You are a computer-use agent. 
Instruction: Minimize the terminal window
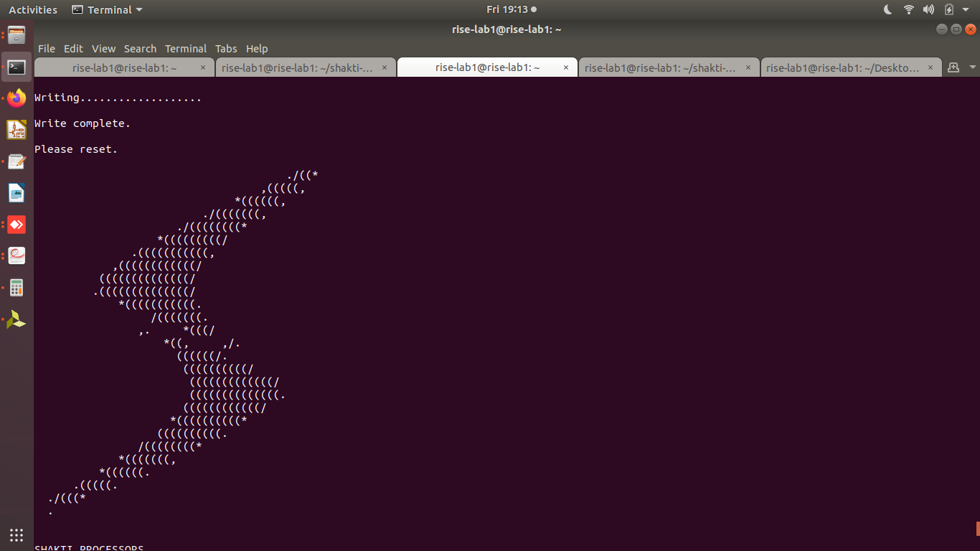pyautogui.click(x=942, y=29)
